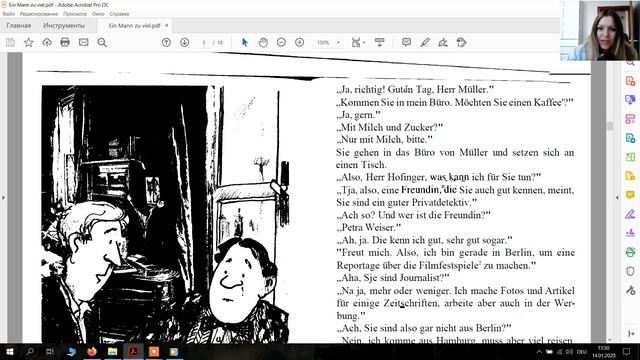Screen dimensions: 640x360
Task: Open the Справка menu
Action: (119, 14)
